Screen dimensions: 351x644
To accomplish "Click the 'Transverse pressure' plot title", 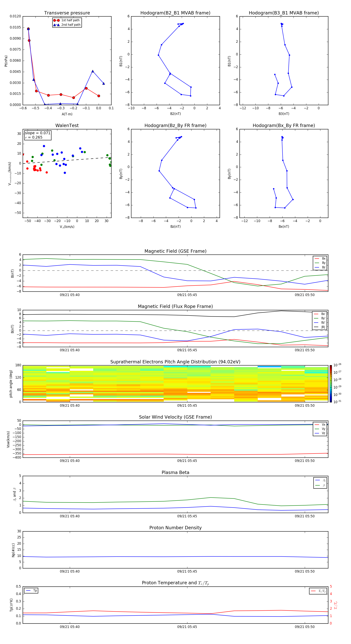I will 67,13.
